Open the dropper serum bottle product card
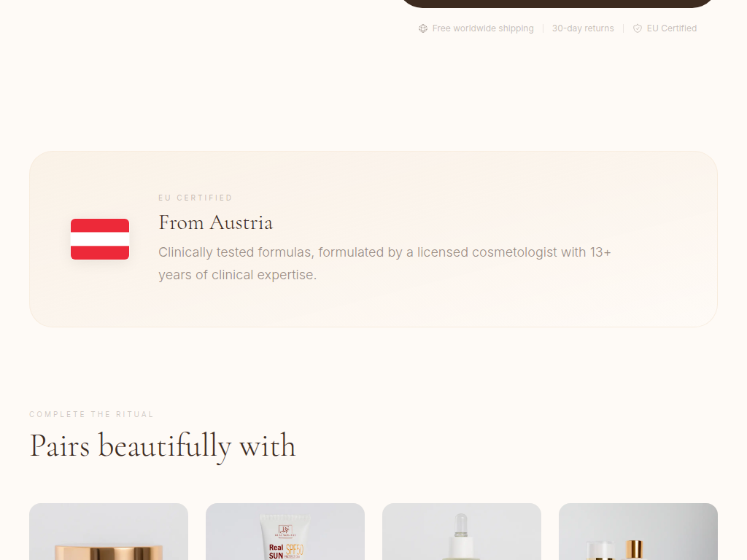Screen dimensions: 747x560 462,532
